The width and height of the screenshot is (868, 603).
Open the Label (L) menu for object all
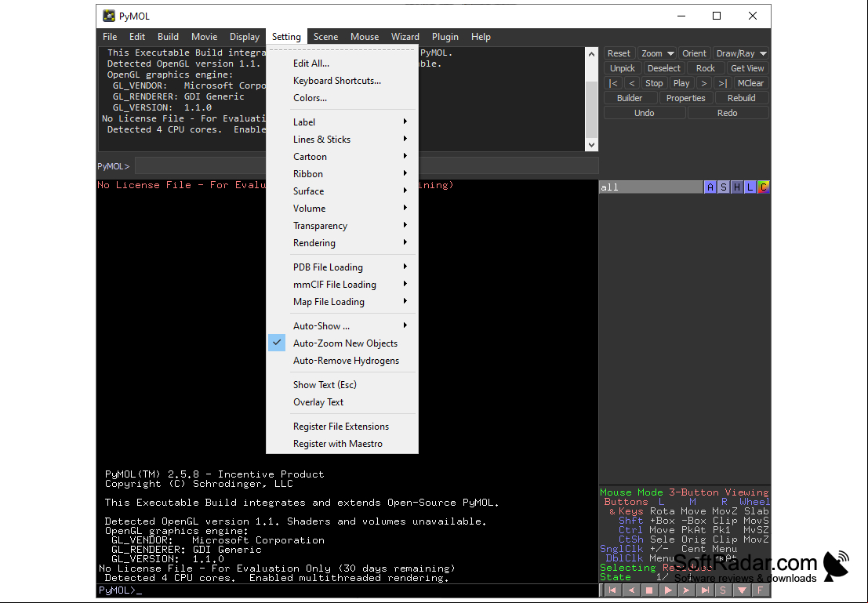(750, 187)
